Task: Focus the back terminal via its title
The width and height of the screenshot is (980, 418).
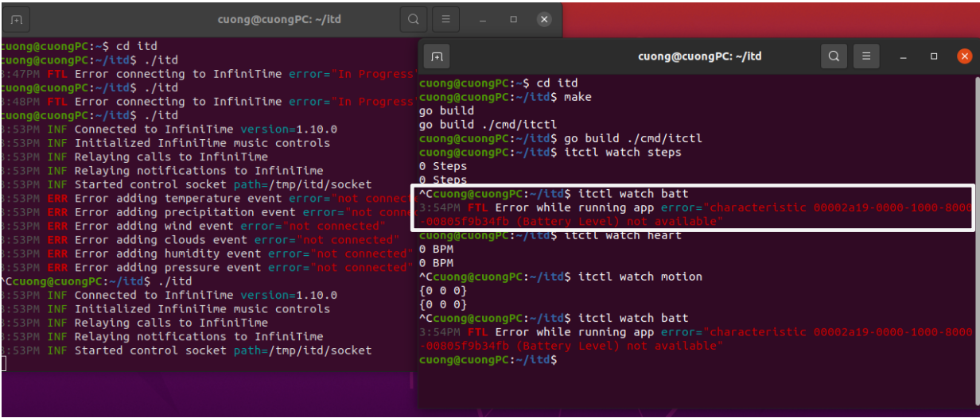Action: click(x=279, y=19)
